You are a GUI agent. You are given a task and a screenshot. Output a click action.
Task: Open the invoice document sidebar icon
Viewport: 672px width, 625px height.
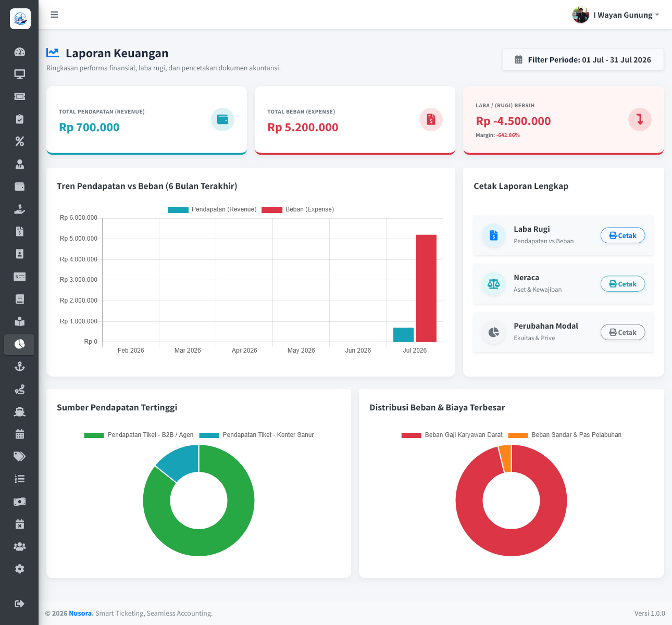tap(19, 231)
